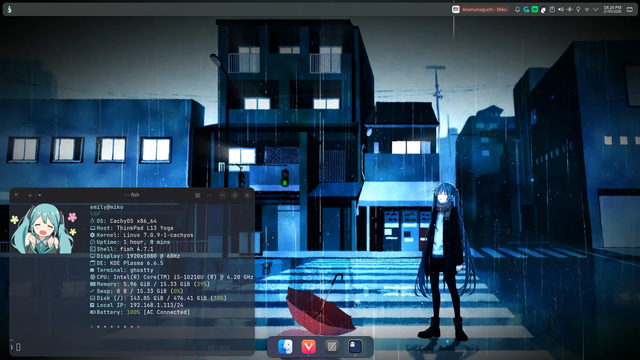The height and width of the screenshot is (360, 640).
Task: Click the Miku chibi image in terminal
Action: (44, 229)
